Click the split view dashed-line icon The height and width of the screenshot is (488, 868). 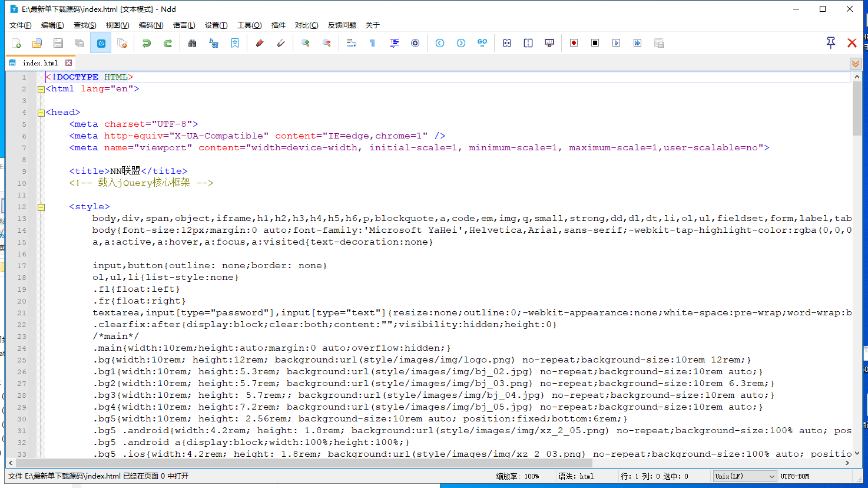tap(528, 43)
